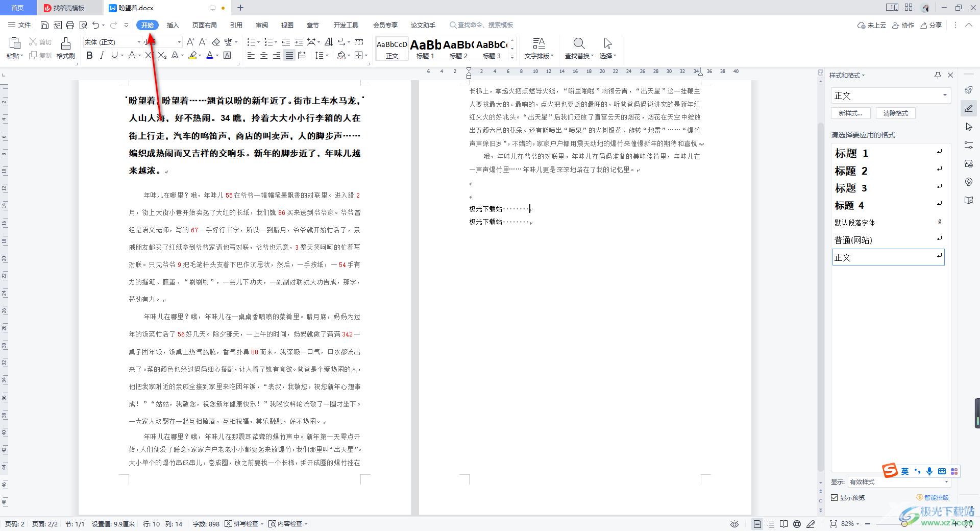Switch to the Page Layout (页面布局) tab
980x531 pixels.
click(x=204, y=25)
